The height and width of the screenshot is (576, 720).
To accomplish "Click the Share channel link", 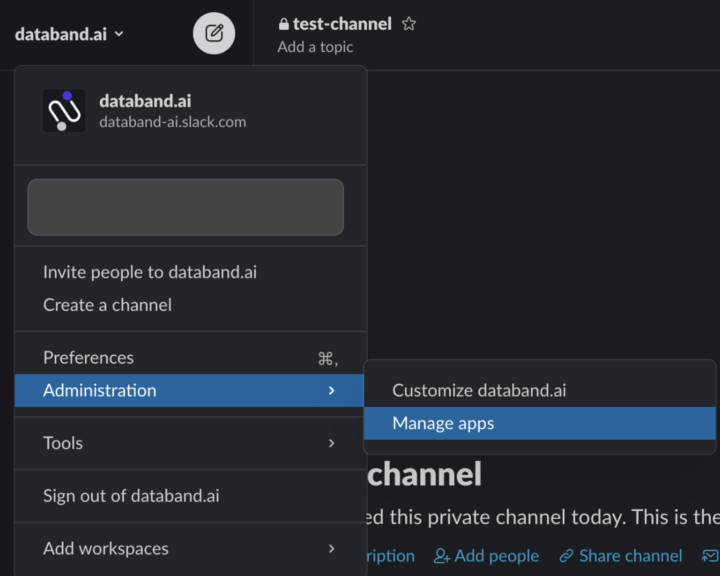I will (x=620, y=556).
